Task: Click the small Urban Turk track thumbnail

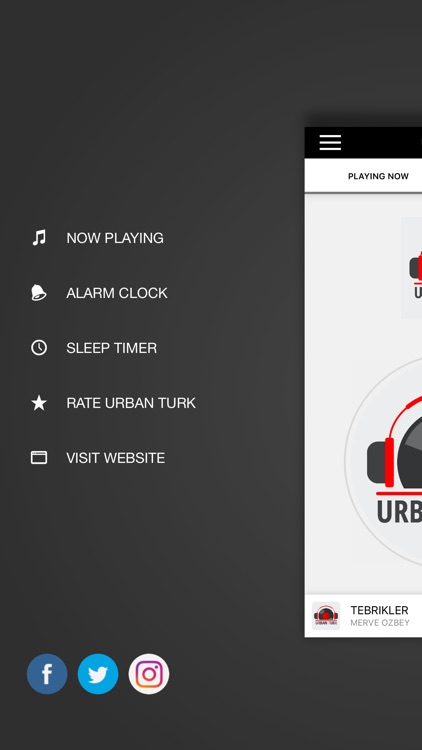Action: point(326,616)
